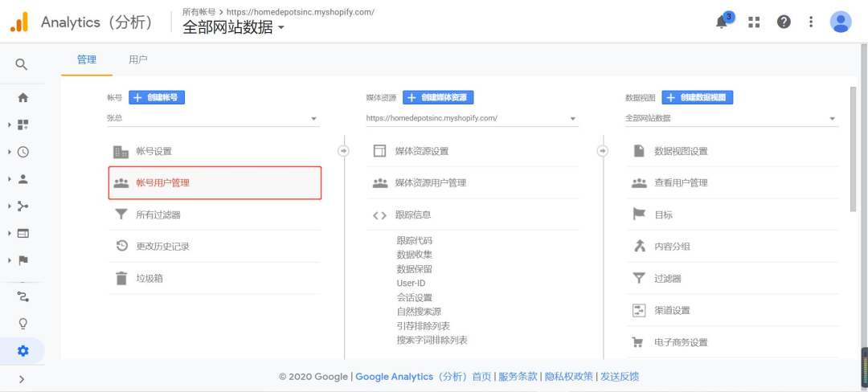The width and height of the screenshot is (868, 392).
Task: Open 会话设置 under tracking info
Action: [415, 297]
